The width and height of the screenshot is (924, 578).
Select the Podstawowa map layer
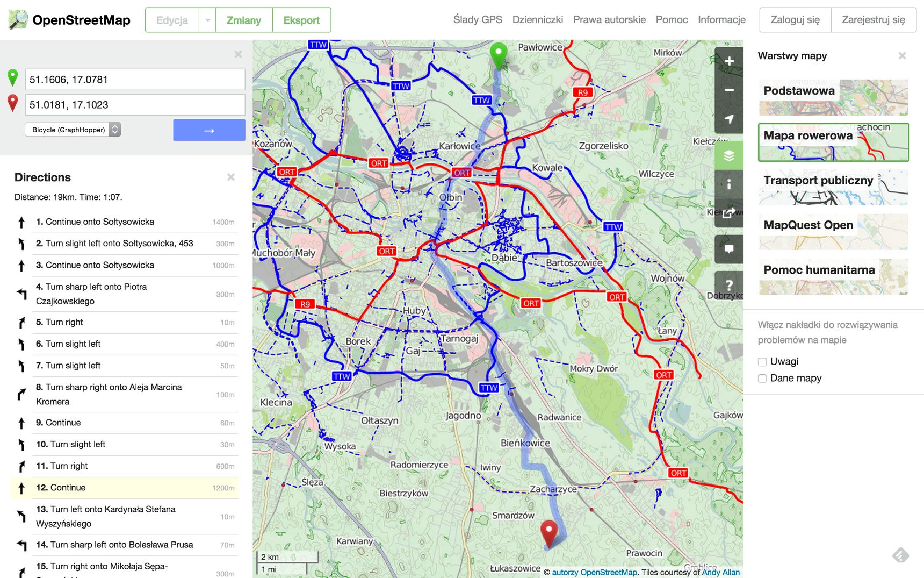833,97
